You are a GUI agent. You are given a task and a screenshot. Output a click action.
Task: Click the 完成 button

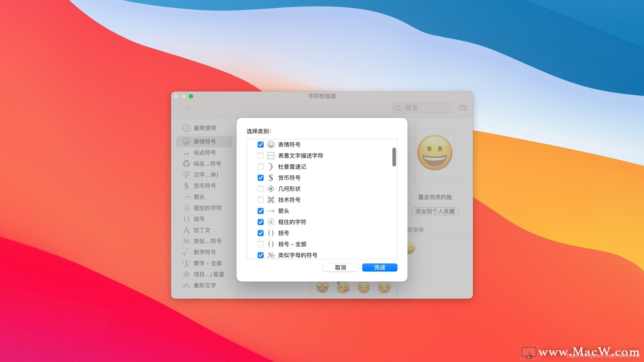click(379, 267)
